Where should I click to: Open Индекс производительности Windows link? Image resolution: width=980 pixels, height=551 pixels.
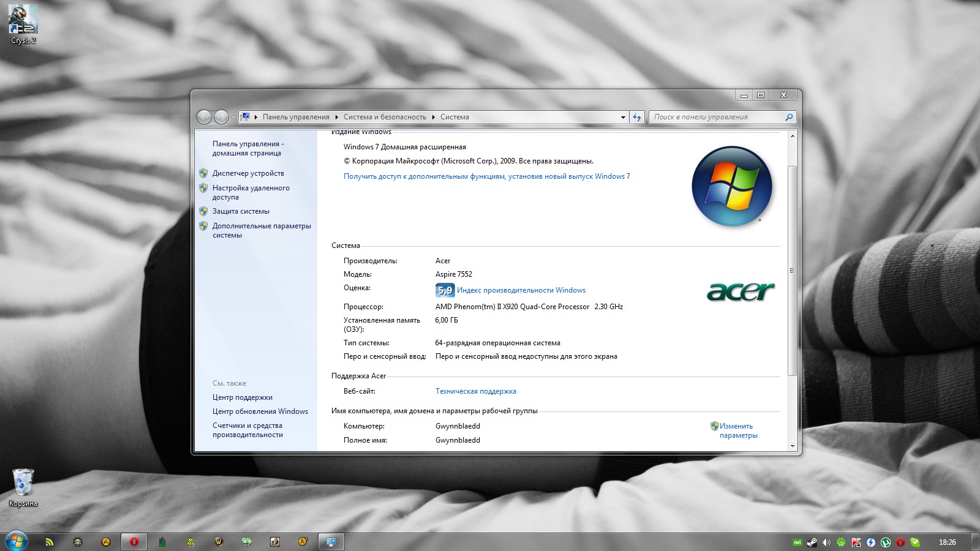click(521, 290)
